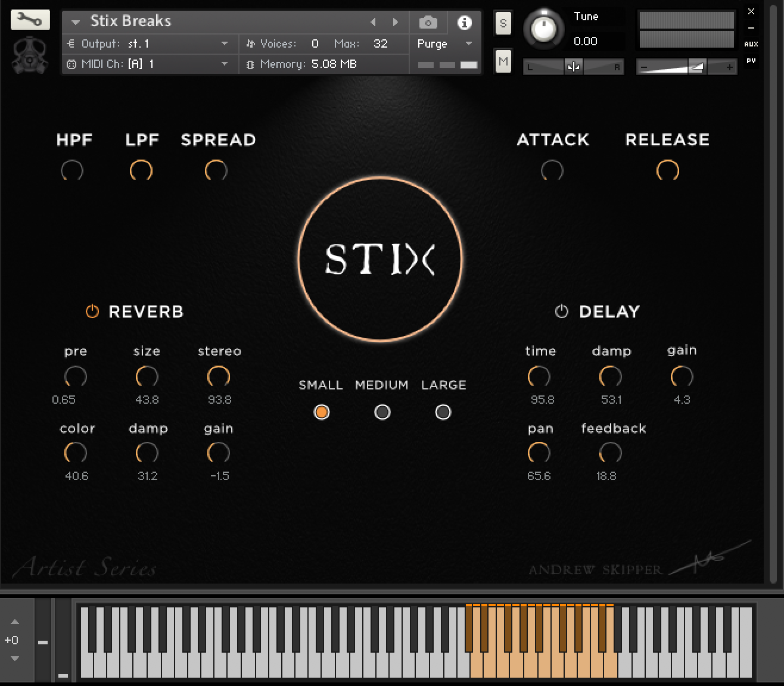Click the delay gain knob
The width and height of the screenshot is (784, 686).
coord(682,377)
